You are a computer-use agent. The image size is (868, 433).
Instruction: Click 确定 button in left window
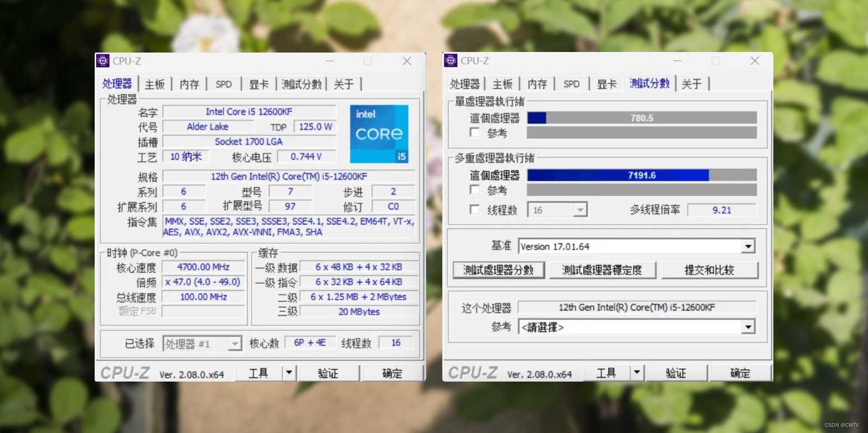tap(392, 373)
